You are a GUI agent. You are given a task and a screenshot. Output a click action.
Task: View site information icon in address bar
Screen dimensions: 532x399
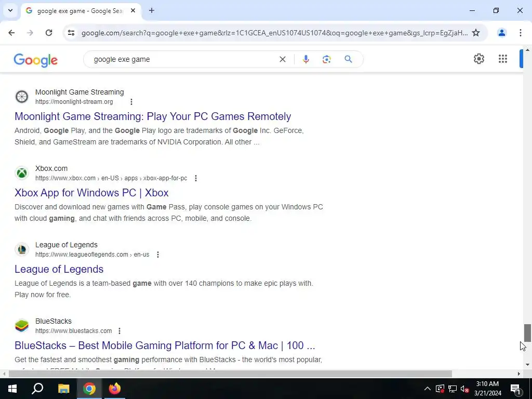point(71,33)
